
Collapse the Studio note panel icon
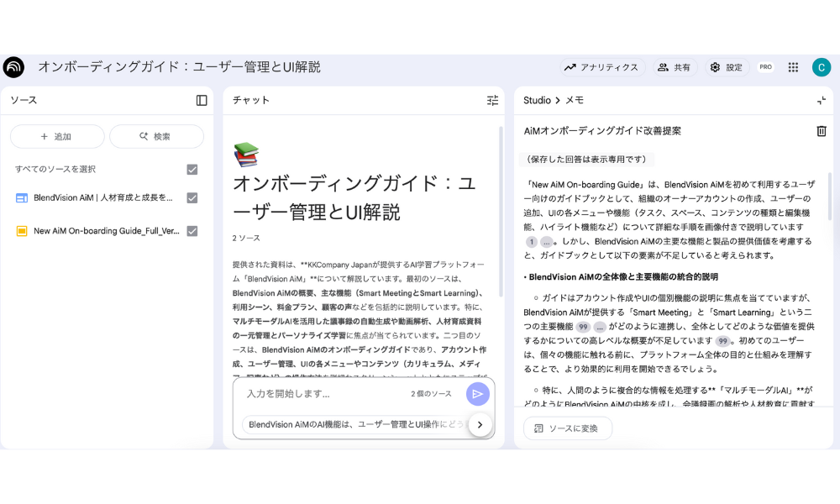tap(822, 100)
